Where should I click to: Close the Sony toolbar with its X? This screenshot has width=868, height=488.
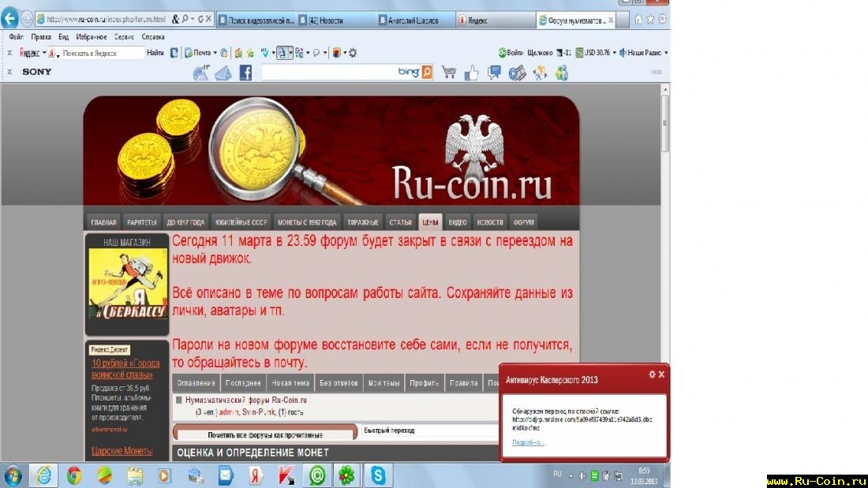click(9, 72)
